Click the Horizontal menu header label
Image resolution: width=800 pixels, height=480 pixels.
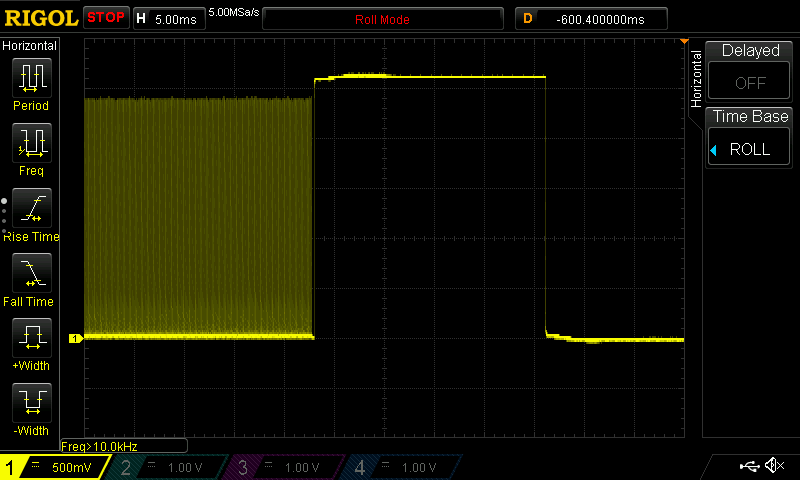pos(31,46)
